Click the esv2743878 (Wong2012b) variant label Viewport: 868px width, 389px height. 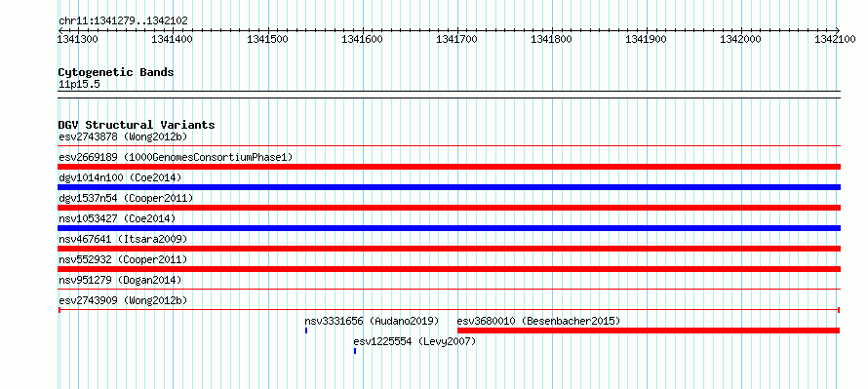click(123, 136)
